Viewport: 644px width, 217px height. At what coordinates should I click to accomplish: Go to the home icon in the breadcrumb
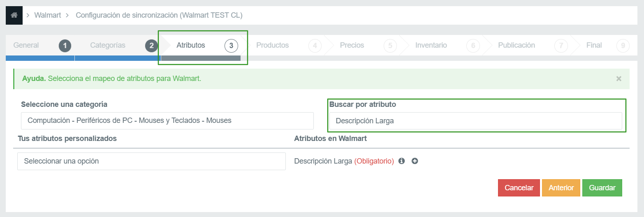coord(14,16)
